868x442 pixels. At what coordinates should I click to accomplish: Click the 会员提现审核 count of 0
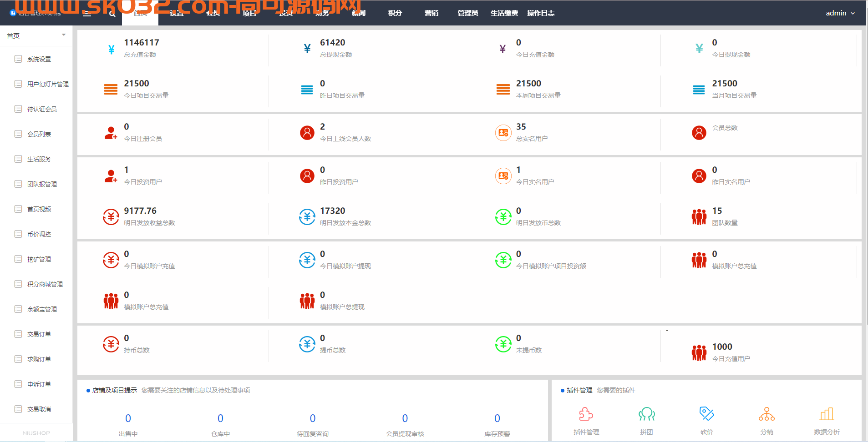(405, 418)
